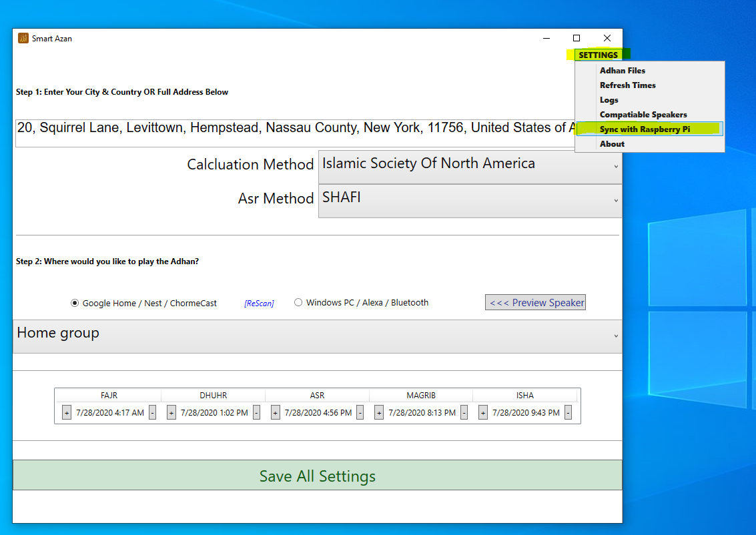The width and height of the screenshot is (756, 535).
Task: Click the ReScan link
Action: (259, 303)
